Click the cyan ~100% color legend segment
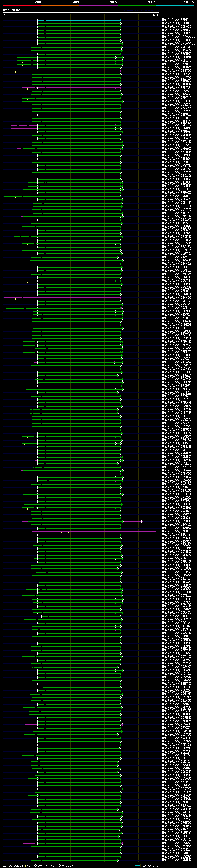197x868 pixels. (175, 6)
